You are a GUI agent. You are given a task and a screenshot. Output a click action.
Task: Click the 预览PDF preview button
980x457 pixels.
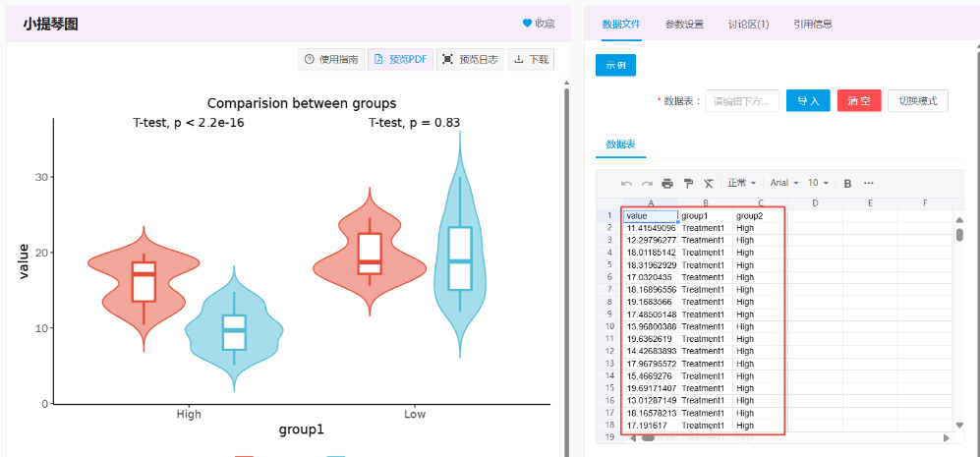400,60
